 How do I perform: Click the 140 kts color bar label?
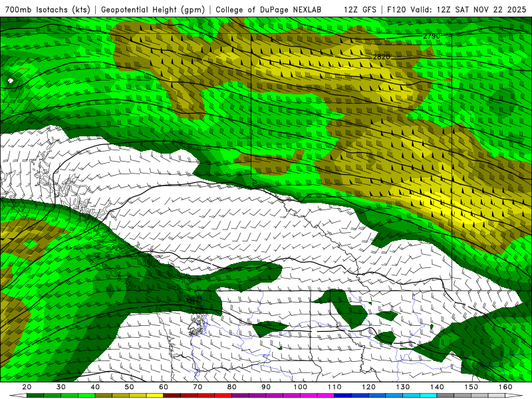click(437, 387)
